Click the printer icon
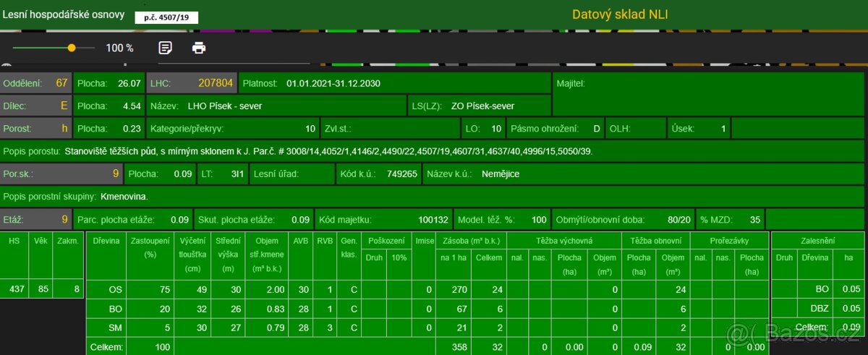The width and height of the screenshot is (868, 355). [x=199, y=48]
